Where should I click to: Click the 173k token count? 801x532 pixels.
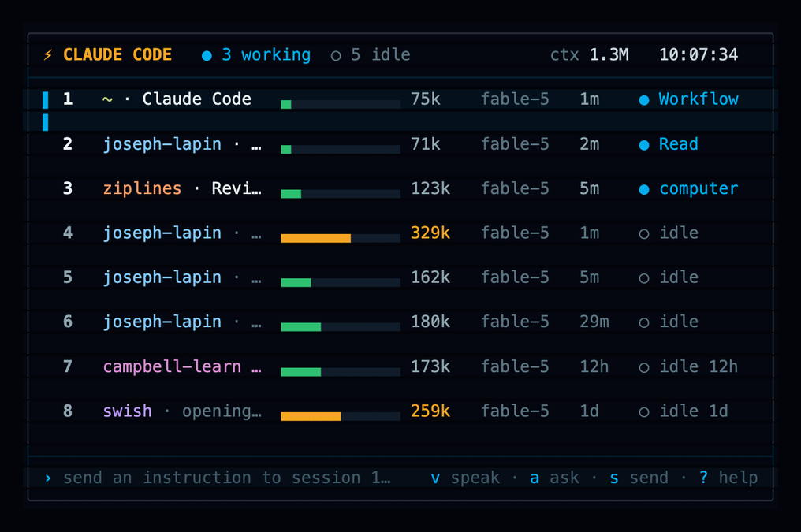click(430, 366)
